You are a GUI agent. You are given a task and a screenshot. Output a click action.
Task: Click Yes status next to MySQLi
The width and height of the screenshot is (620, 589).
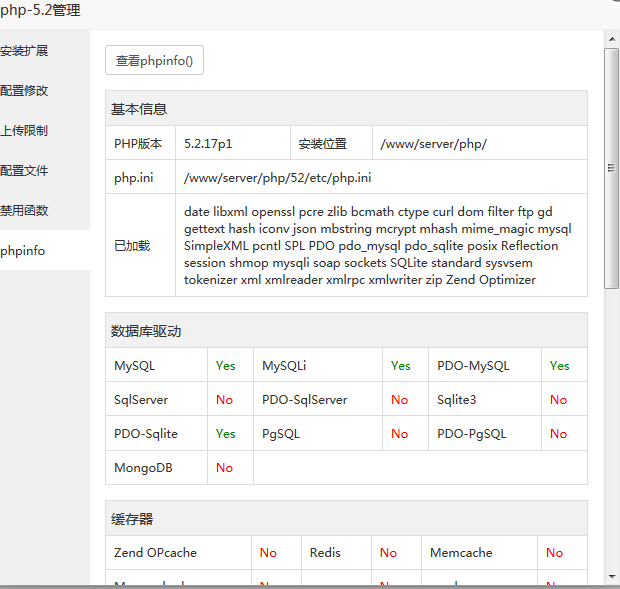coord(401,366)
